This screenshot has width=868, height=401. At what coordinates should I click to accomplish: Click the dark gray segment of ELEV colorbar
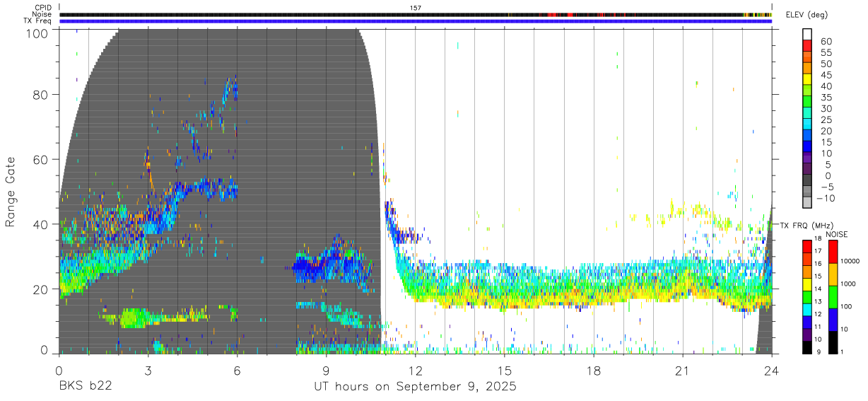point(807,180)
